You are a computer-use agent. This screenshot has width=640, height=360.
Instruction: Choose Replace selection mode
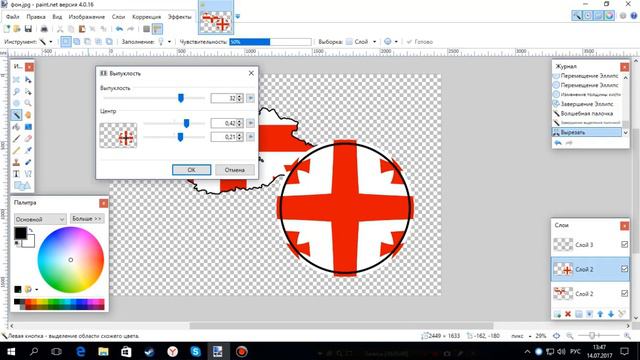pos(66,42)
